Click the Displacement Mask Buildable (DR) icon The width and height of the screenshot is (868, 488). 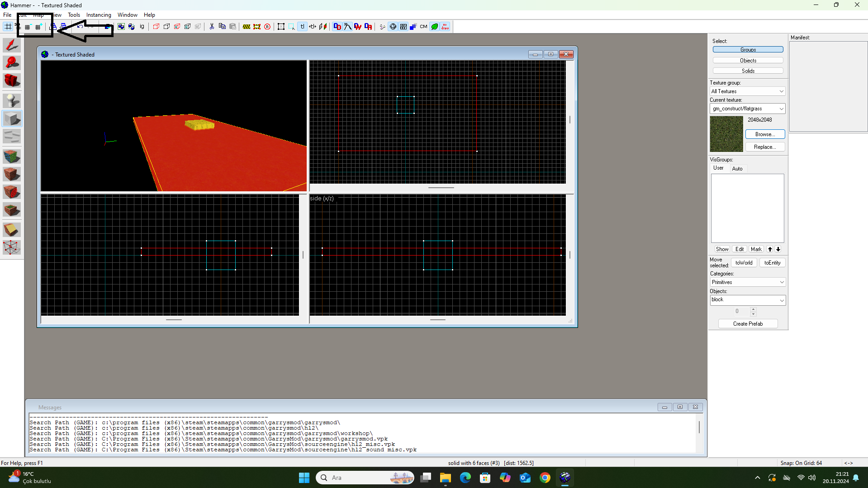pyautogui.click(x=368, y=27)
